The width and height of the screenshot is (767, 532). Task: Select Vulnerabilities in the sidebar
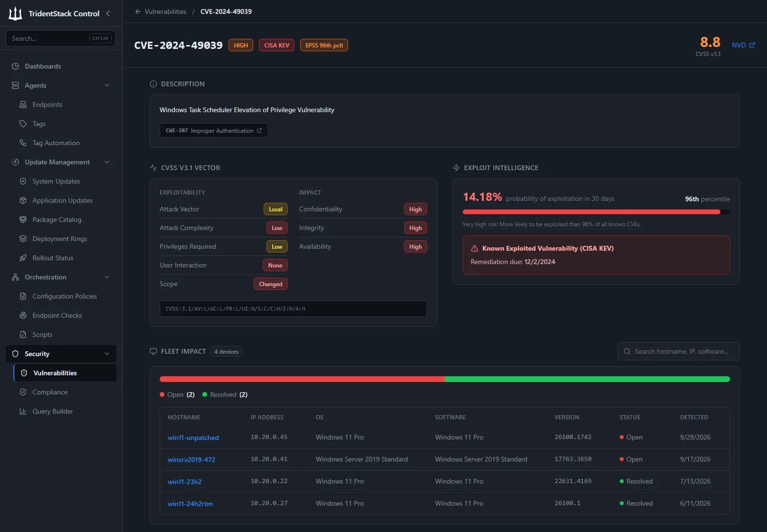point(65,373)
